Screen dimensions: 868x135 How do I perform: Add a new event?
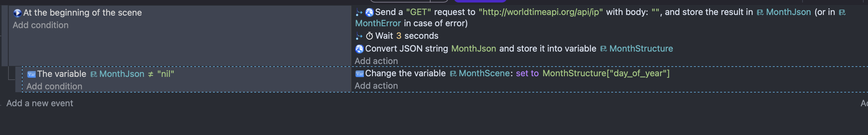pos(40,103)
